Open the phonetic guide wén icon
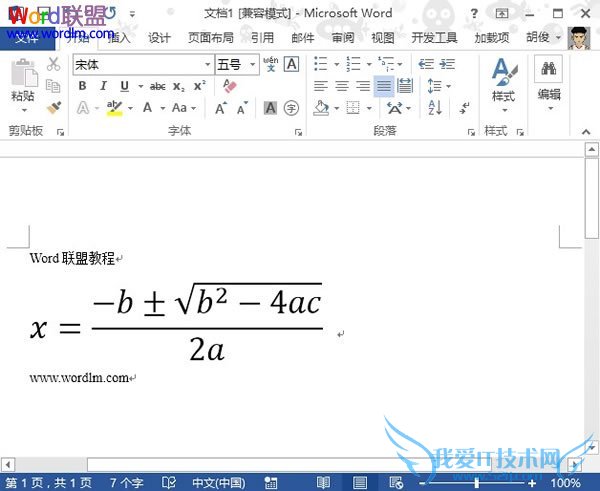The width and height of the screenshot is (600, 491). coord(271,64)
